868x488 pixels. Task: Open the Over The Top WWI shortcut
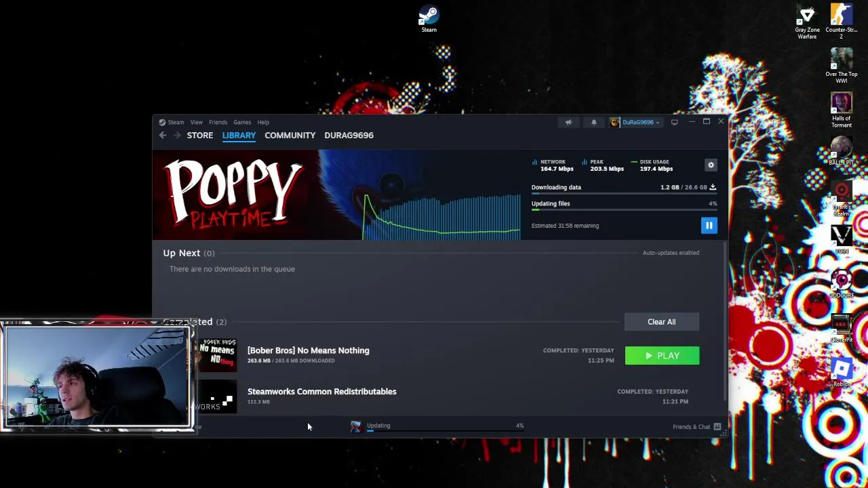click(x=842, y=66)
